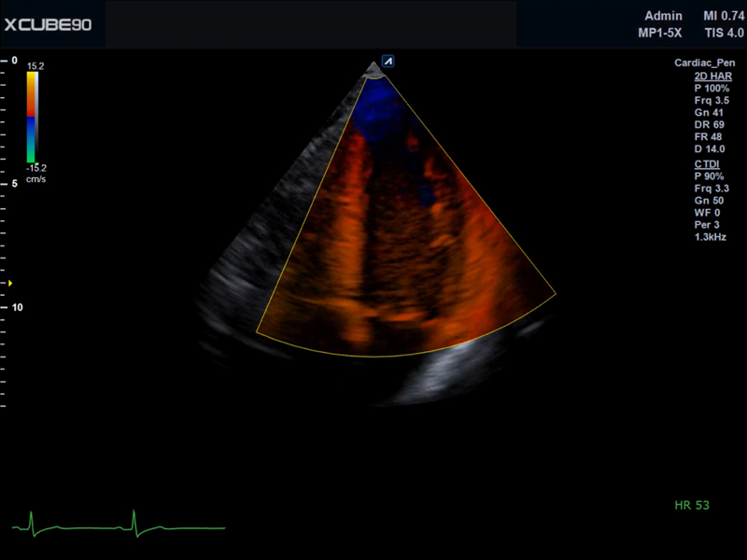
Task: Click the persistence value Per 3
Action: point(707,225)
